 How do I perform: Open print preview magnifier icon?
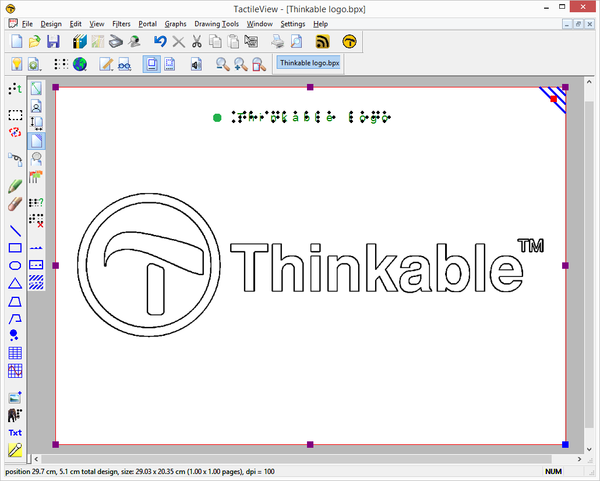(296, 41)
